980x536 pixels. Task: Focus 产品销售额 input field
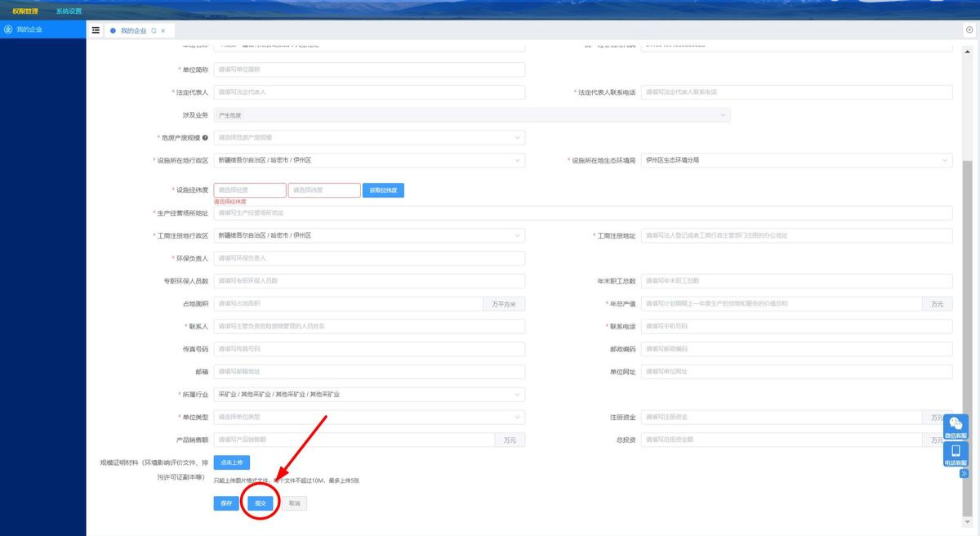(354, 440)
